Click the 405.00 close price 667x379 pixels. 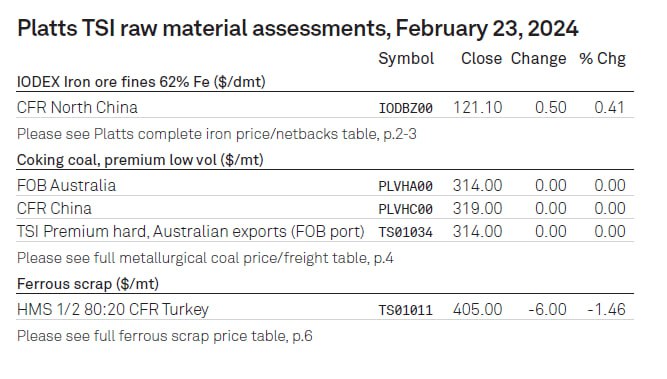(477, 309)
